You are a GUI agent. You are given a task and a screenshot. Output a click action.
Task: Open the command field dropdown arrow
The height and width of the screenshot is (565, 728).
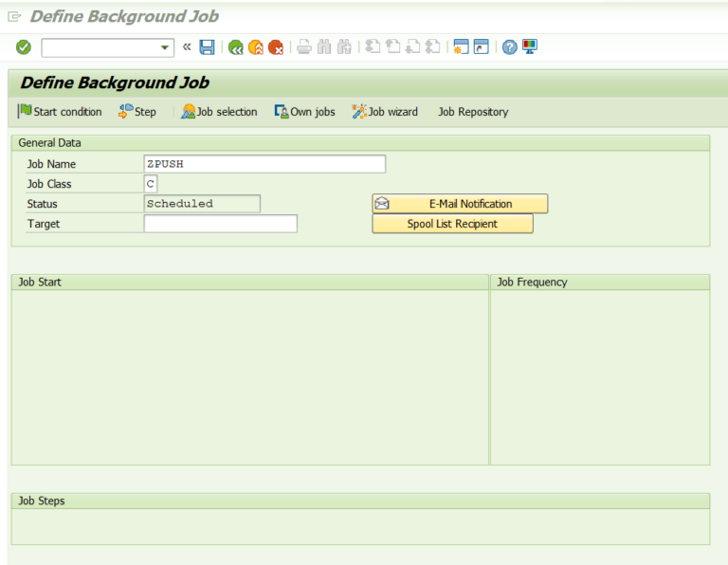164,47
